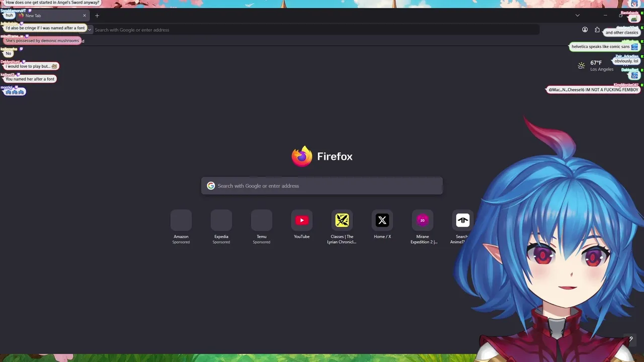Open a new tab with the plus button
The image size is (644, 362).
(97, 16)
